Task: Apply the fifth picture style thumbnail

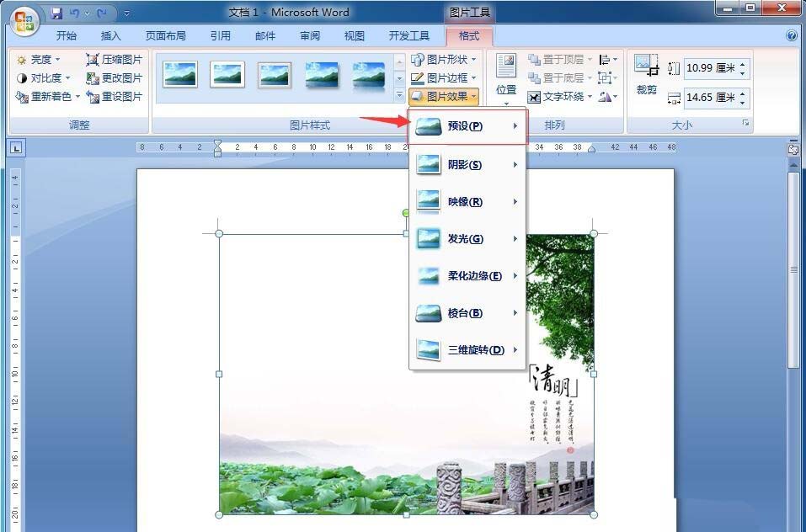Action: tap(369, 75)
